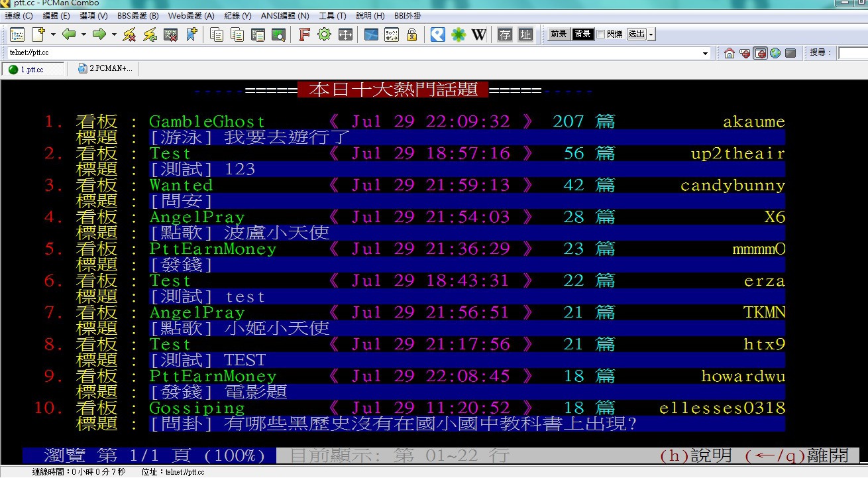The height and width of the screenshot is (478, 868).
Task: Click the (←/q)離開 exit hint
Action: click(x=796, y=455)
